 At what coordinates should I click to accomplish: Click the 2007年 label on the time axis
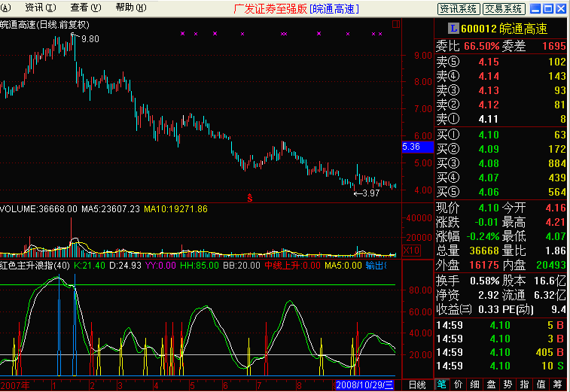click(15, 385)
